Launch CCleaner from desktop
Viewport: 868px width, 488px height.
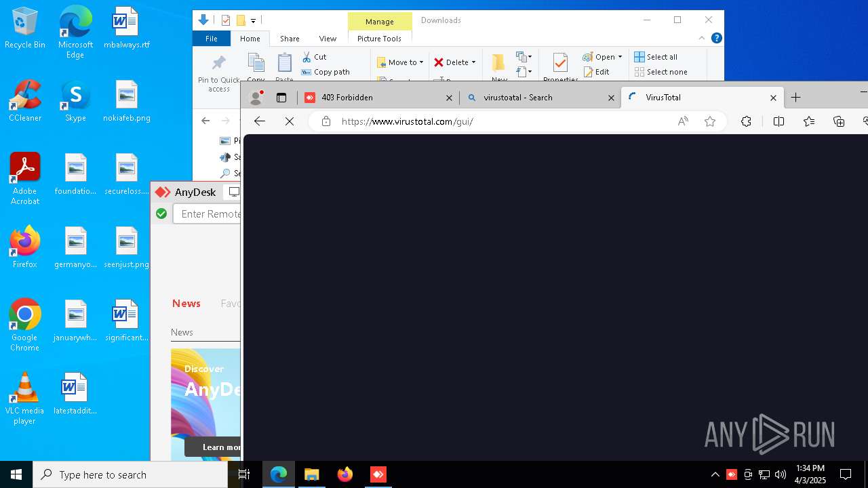25,102
